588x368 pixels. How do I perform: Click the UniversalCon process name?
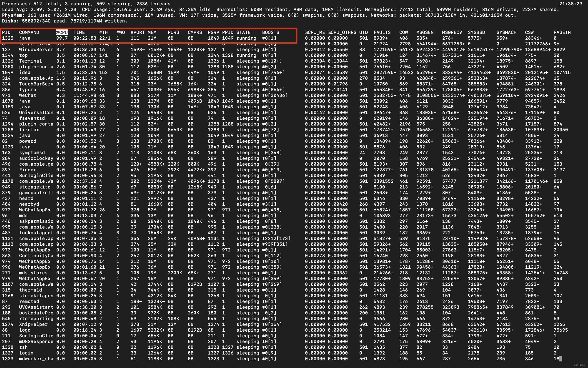pyautogui.click(x=36, y=112)
